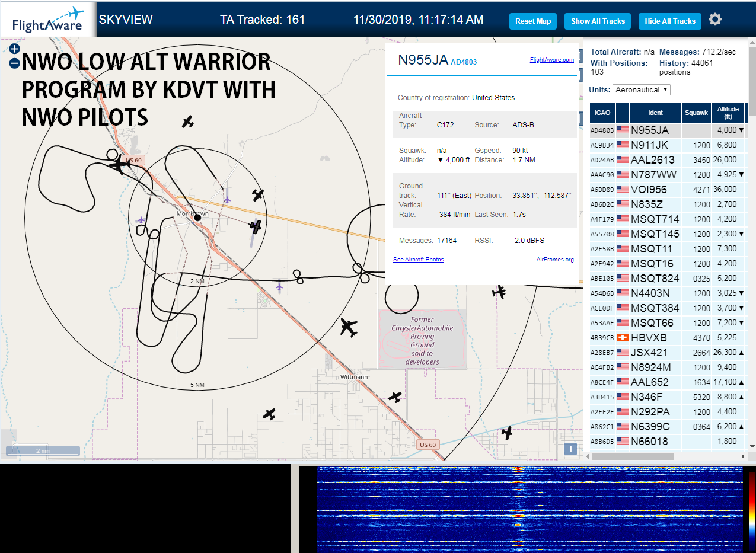Click the SKYVIEW title in header
The width and height of the screenshot is (756, 553).
[126, 20]
